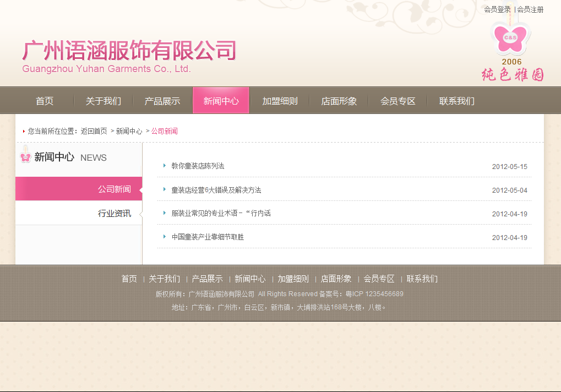
Task: Click arrow bullet before 中国童装产业靠细节取胜
Action: click(164, 236)
